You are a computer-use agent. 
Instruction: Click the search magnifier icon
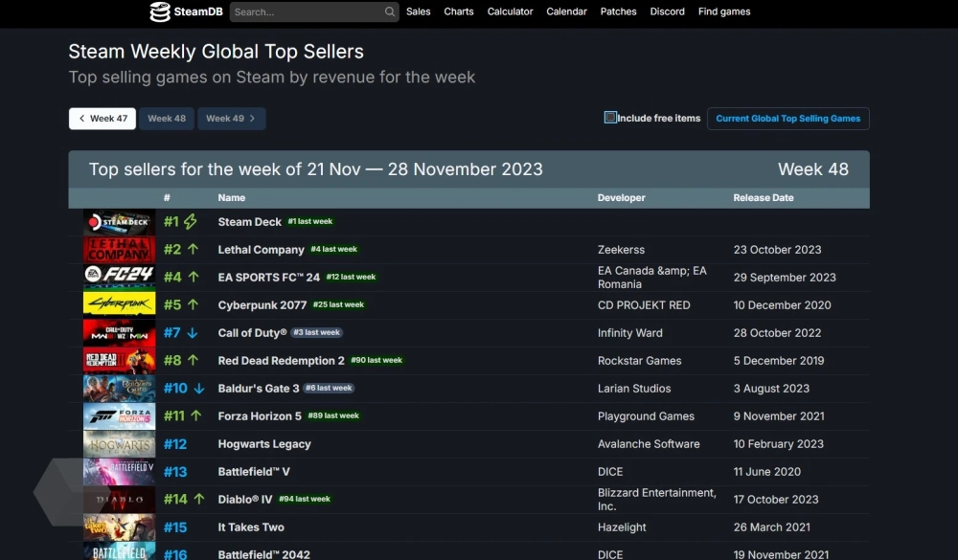pyautogui.click(x=390, y=12)
